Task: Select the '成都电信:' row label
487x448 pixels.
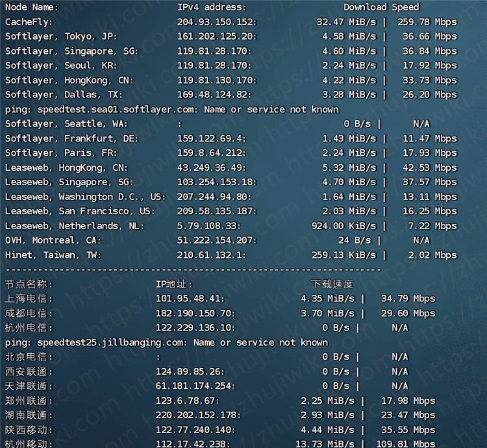Action: (29, 313)
